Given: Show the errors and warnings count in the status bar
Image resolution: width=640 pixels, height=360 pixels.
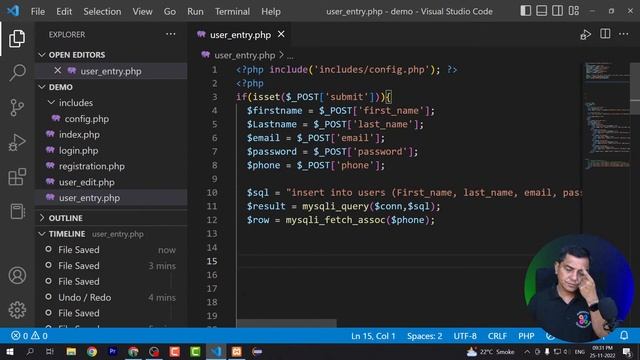Looking at the screenshot, I should [x=29, y=336].
